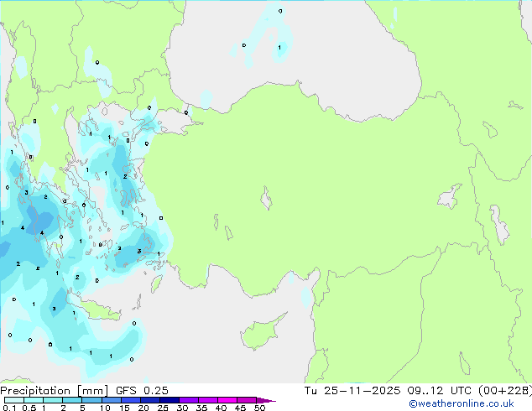Click the legend swatch starting at 2 mm
Viewport: 532px width, 411px height.
[x=72, y=400]
